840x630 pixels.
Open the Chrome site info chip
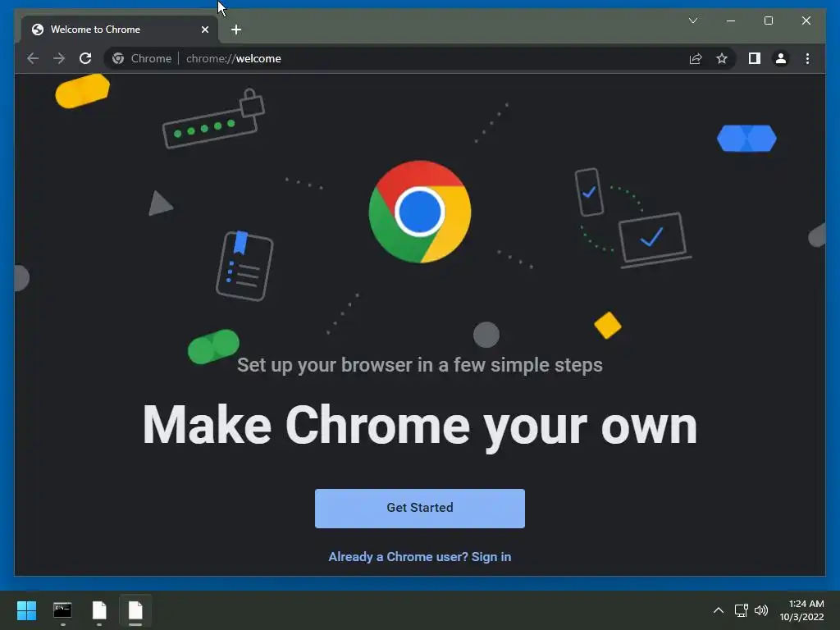(143, 58)
